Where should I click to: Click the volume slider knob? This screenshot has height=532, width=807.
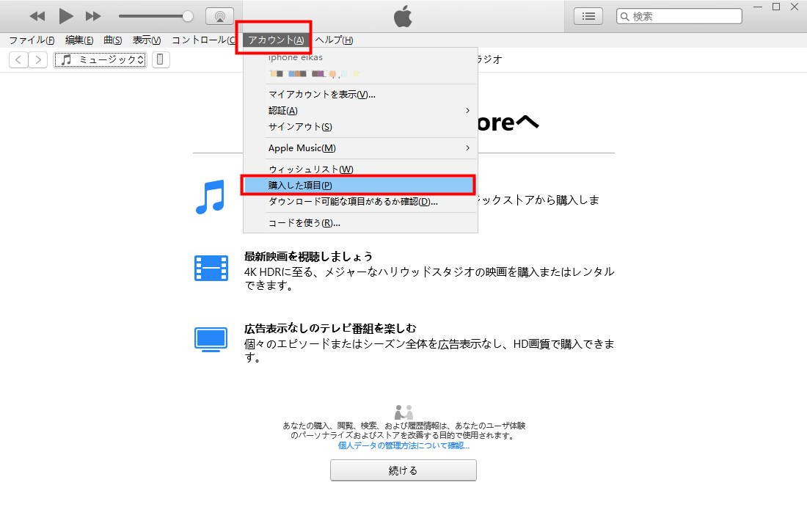(188, 16)
